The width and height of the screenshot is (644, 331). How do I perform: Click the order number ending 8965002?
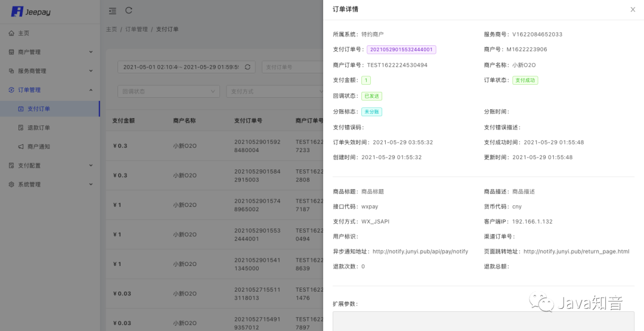pos(257,205)
